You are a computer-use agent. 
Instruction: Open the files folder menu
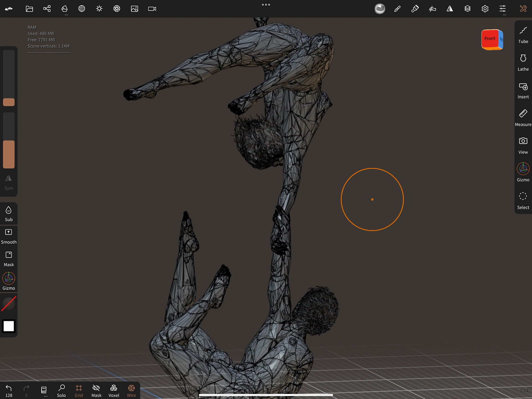click(29, 9)
